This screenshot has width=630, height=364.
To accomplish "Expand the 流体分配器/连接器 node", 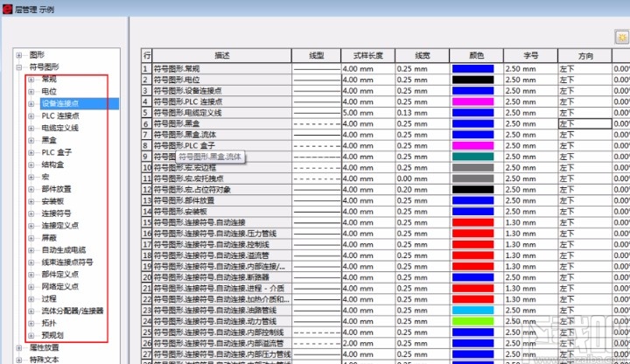I will [x=31, y=311].
